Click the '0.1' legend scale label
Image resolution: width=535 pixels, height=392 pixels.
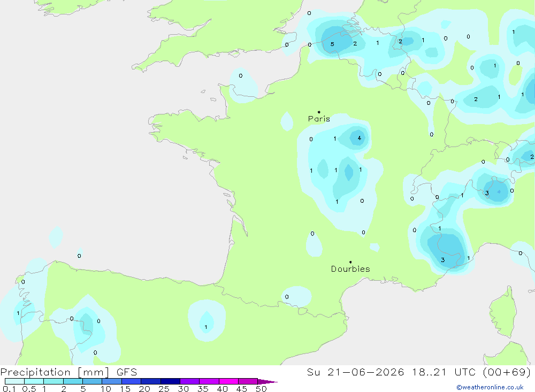pos(9,389)
